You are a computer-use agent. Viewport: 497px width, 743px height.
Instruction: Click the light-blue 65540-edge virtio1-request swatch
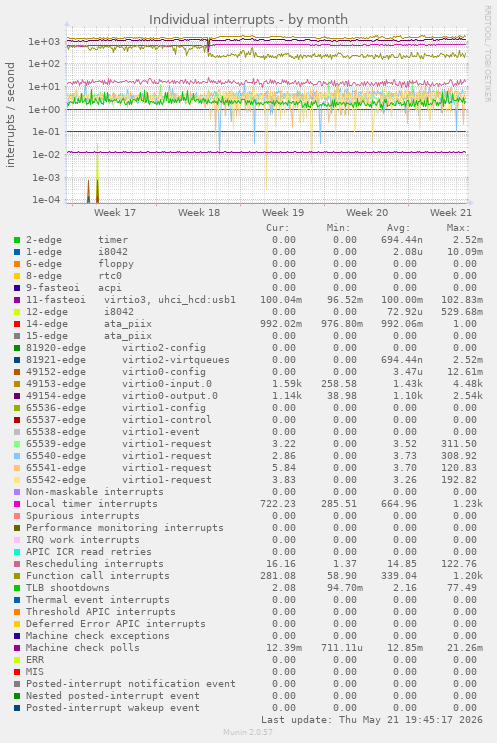coord(17,456)
